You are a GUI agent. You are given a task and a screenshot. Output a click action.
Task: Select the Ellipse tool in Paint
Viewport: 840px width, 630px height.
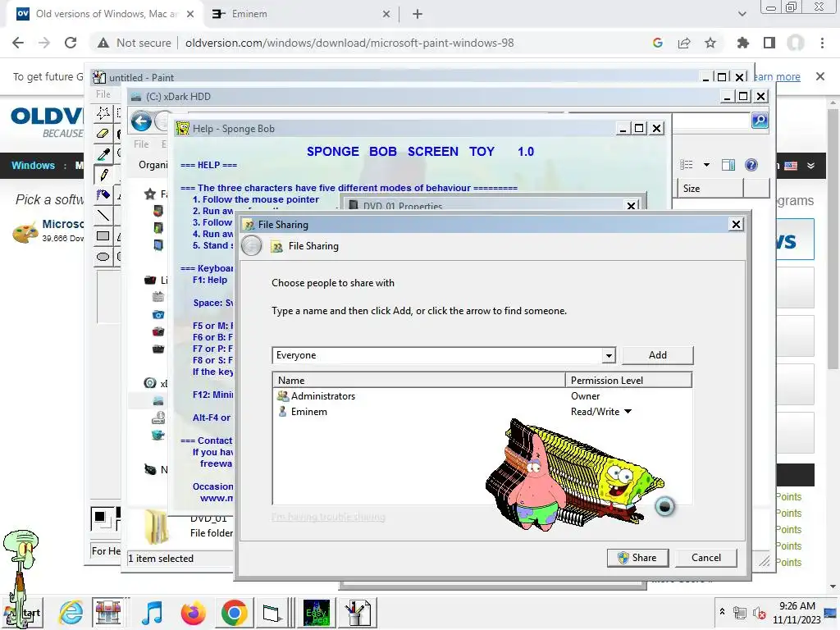103,257
